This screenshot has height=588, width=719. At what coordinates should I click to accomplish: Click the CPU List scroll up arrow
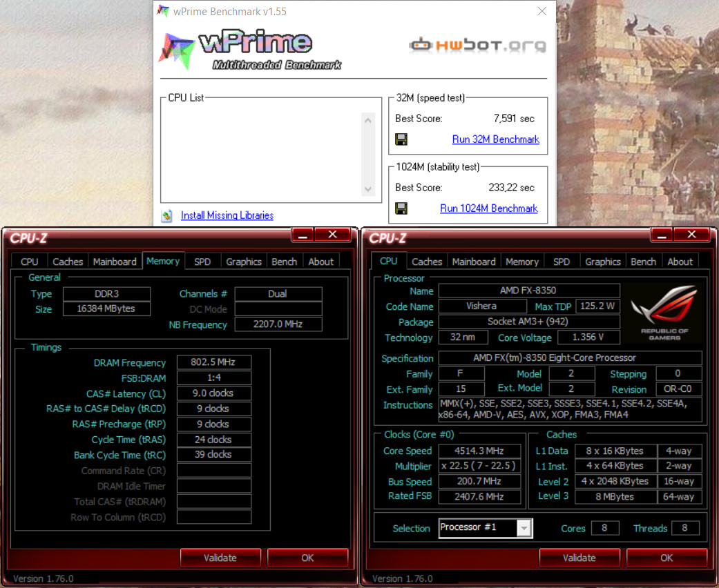click(x=367, y=121)
